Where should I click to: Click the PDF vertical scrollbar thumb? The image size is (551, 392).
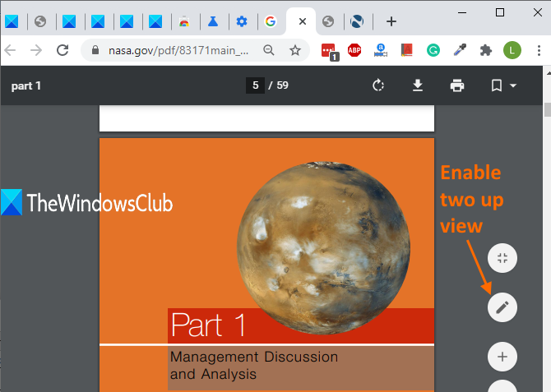pyautogui.click(x=548, y=109)
